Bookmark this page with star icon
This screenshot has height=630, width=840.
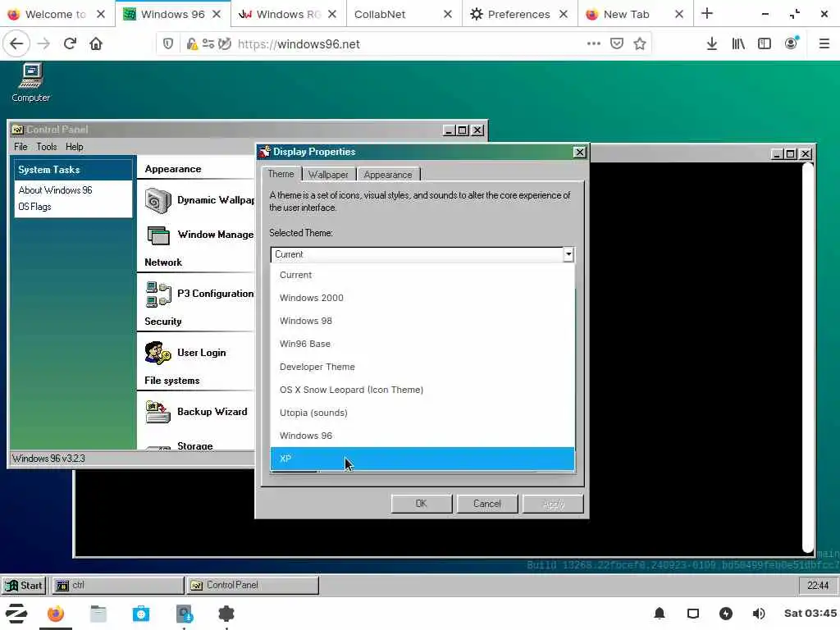tap(640, 44)
